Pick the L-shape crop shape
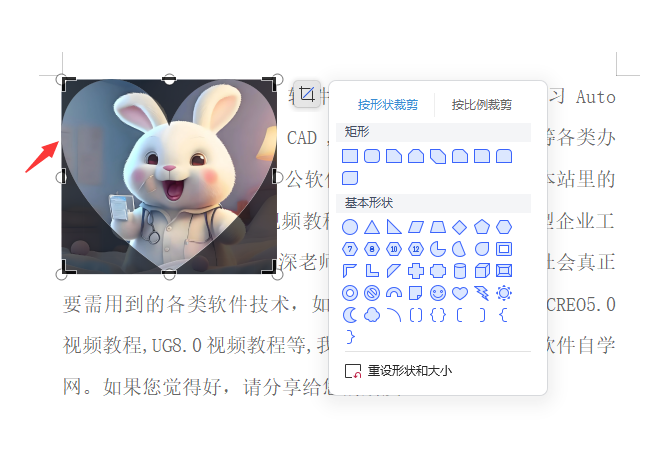This screenshot has width=665, height=456. click(372, 271)
